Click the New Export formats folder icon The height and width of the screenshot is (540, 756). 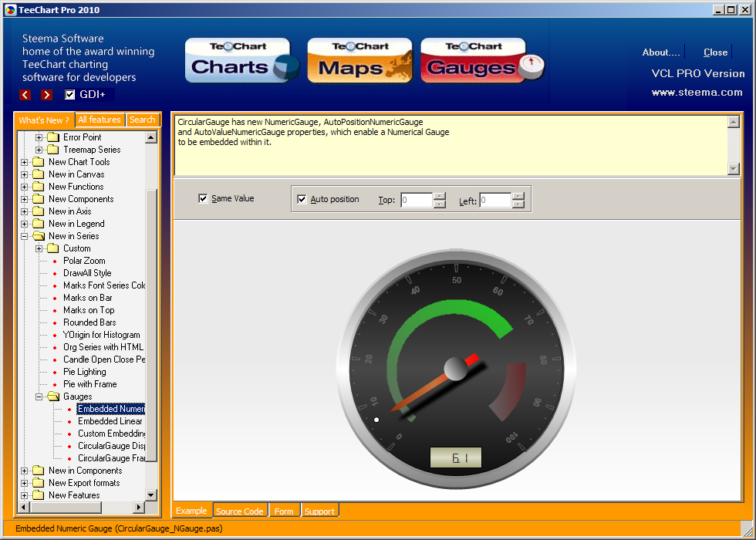[x=38, y=483]
